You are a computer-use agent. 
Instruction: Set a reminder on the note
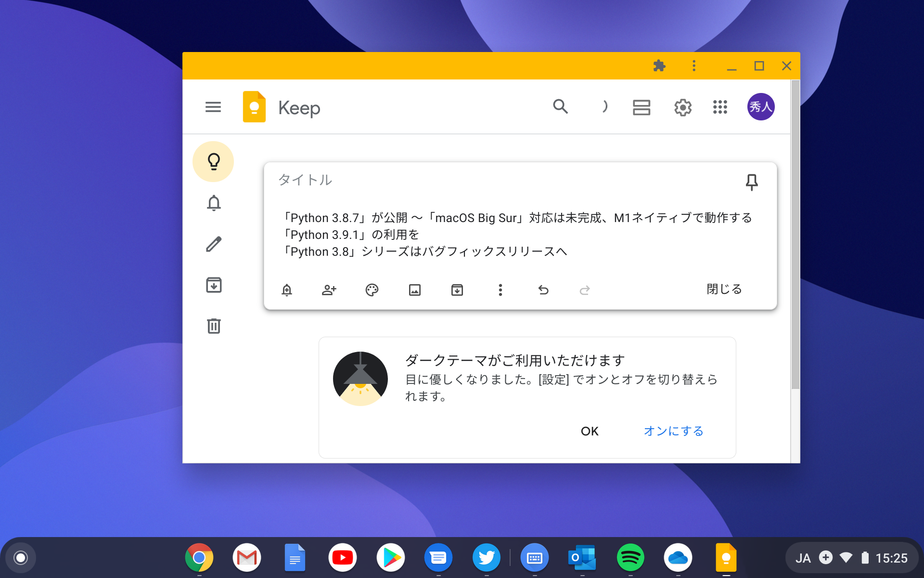287,290
